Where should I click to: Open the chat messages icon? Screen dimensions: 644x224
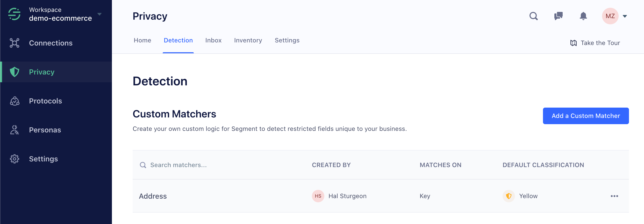[x=558, y=16]
